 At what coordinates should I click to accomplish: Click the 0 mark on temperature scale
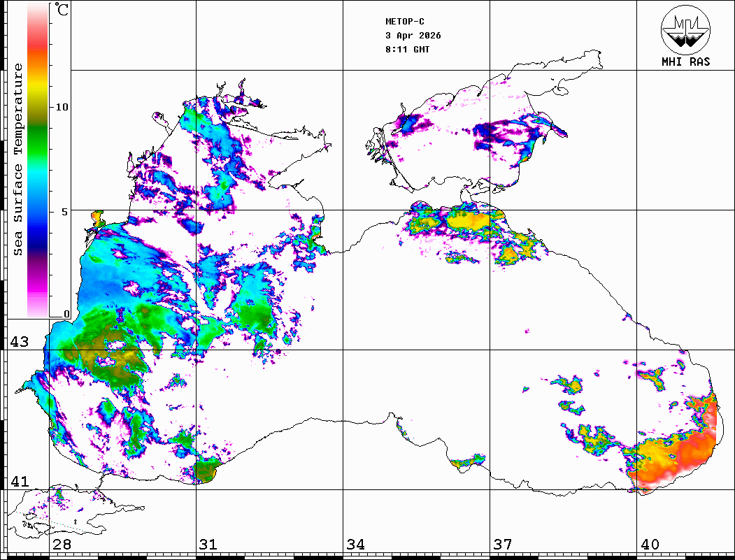66,314
